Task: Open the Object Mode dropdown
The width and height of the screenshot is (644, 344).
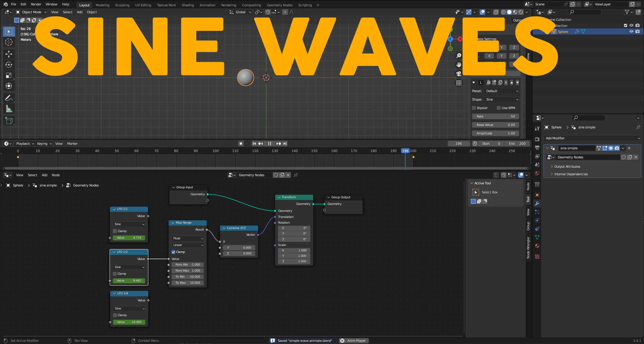Action: (x=31, y=12)
